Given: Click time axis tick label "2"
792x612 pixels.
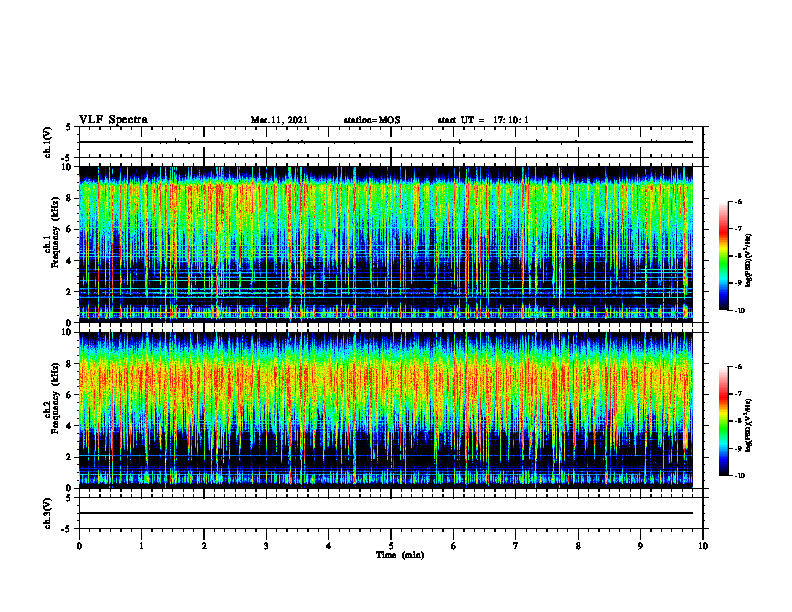Looking at the screenshot, I should click(x=204, y=546).
